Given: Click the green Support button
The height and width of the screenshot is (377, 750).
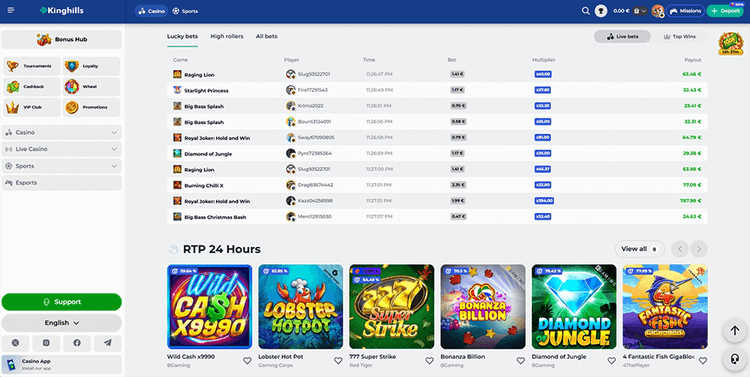Looking at the screenshot, I should pos(62,302).
